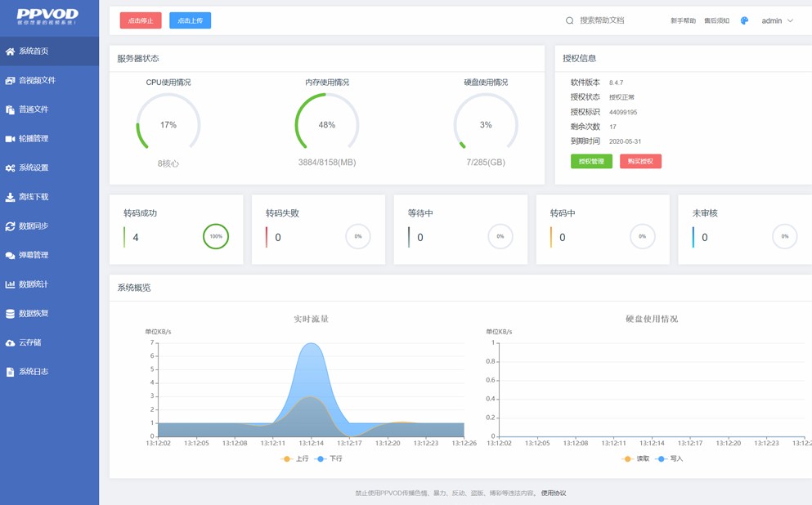Click the 音视频文件 sidebar icon
The width and height of the screenshot is (812, 505).
[10, 81]
